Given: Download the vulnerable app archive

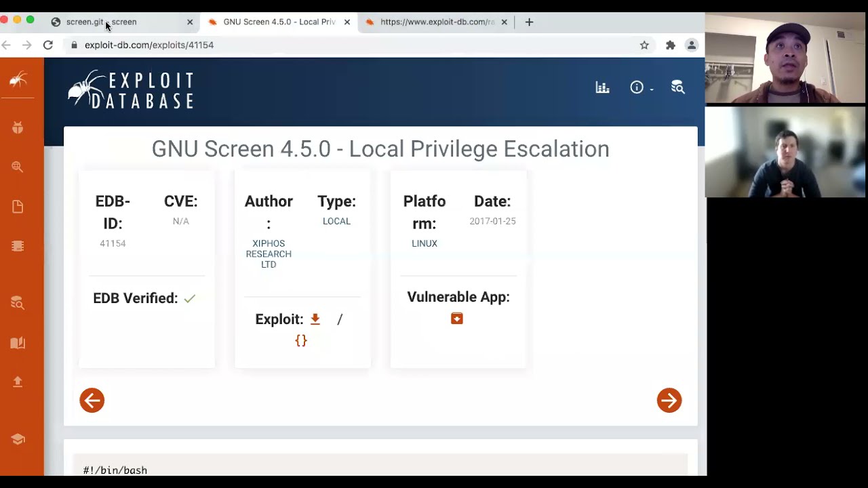Looking at the screenshot, I should pos(457,319).
